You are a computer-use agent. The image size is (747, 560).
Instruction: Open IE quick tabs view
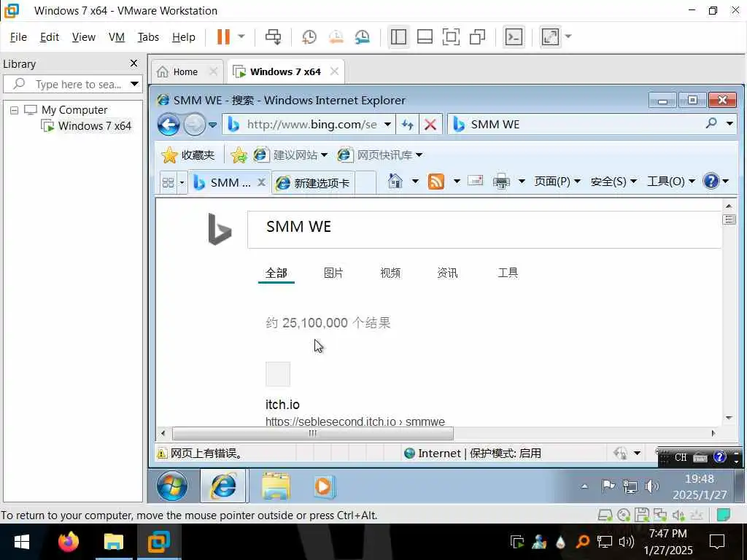point(168,182)
